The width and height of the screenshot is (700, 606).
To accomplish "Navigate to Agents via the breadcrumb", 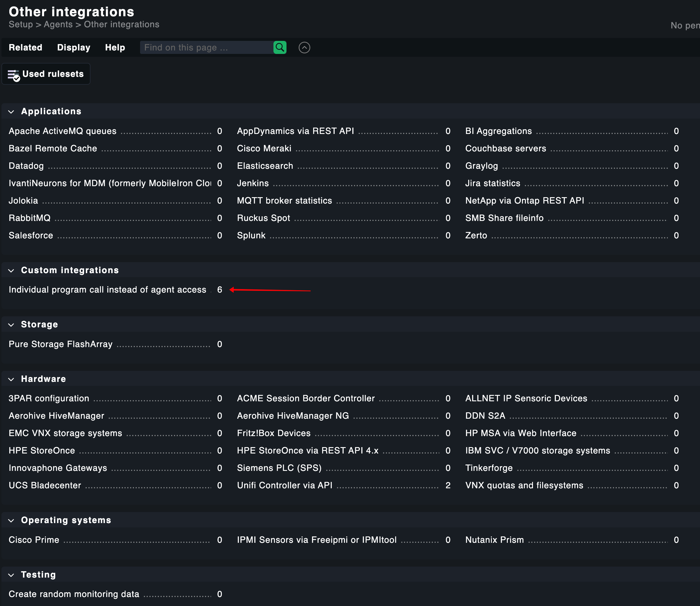I will [x=58, y=24].
